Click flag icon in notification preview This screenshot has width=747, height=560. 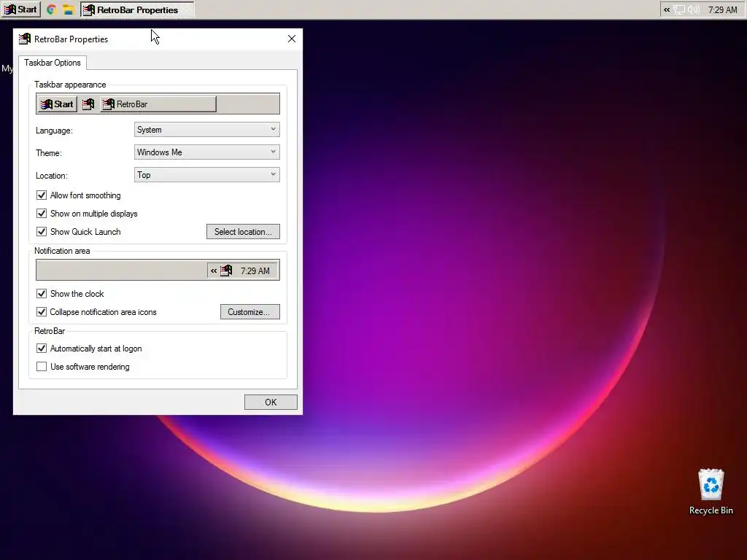[x=226, y=271]
